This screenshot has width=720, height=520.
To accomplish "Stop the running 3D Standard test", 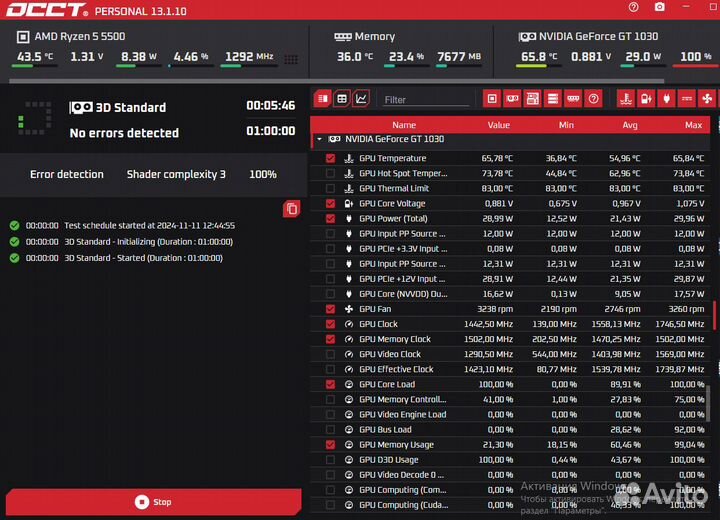I will coord(153,502).
